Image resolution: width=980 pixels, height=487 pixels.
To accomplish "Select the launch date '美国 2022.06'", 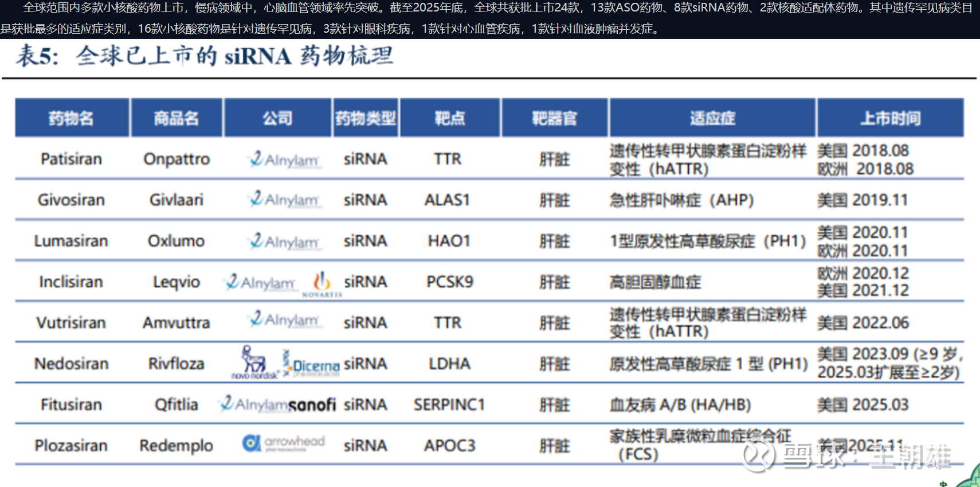I will click(863, 322).
